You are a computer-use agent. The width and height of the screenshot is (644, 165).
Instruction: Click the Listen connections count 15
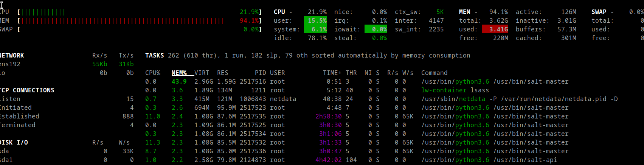(x=130, y=99)
